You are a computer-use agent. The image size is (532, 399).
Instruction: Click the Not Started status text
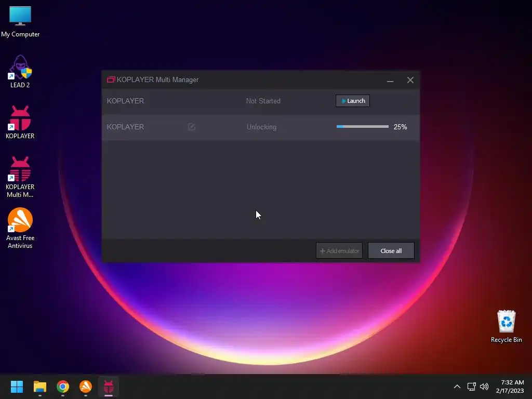(263, 101)
